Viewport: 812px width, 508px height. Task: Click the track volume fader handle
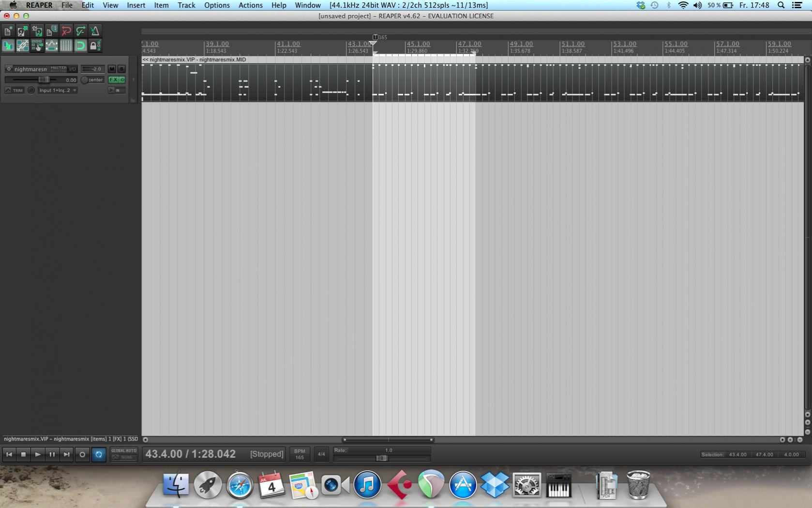(44, 80)
